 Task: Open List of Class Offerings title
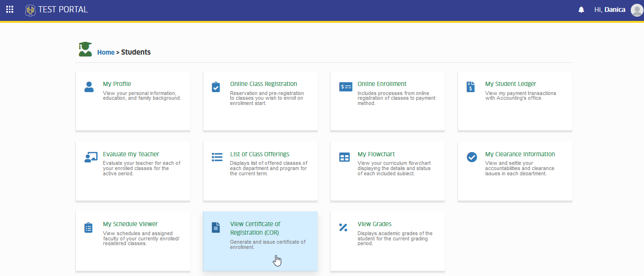pyautogui.click(x=259, y=154)
